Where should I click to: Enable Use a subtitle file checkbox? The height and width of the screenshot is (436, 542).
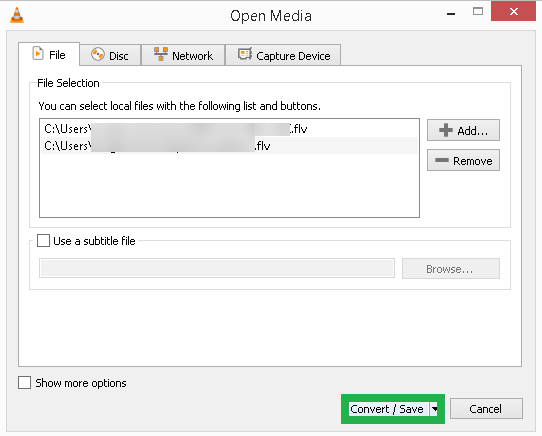coord(44,241)
